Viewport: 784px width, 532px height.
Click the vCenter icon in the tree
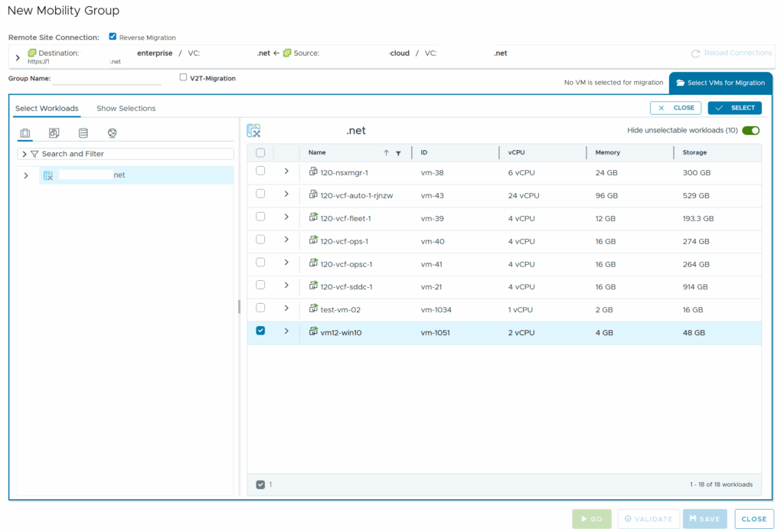(48, 175)
